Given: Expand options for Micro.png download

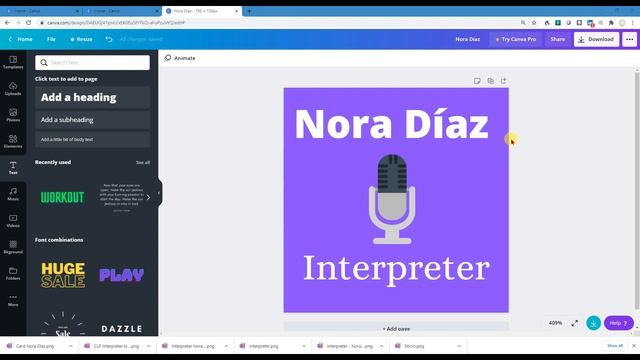Looking at the screenshot, I should (459, 346).
